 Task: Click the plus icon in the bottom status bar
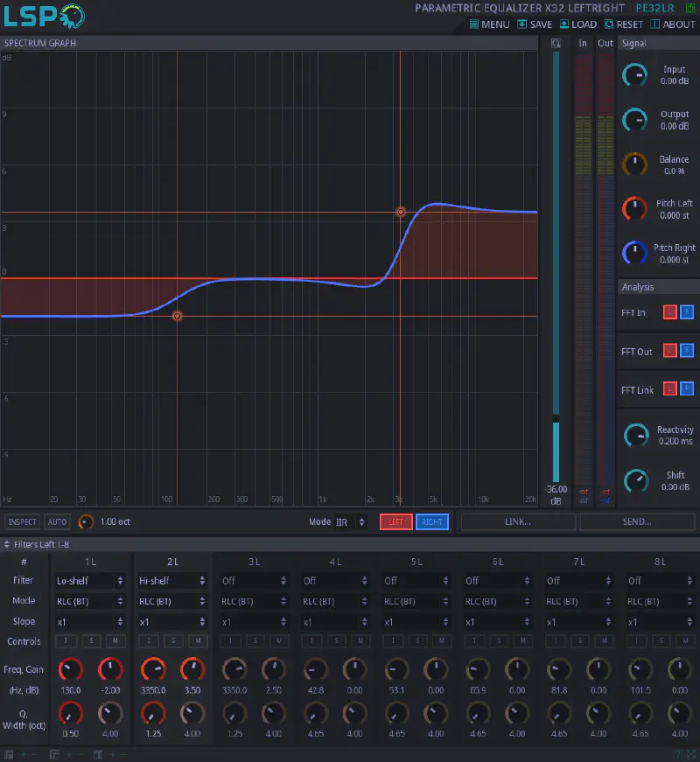click(x=24, y=754)
